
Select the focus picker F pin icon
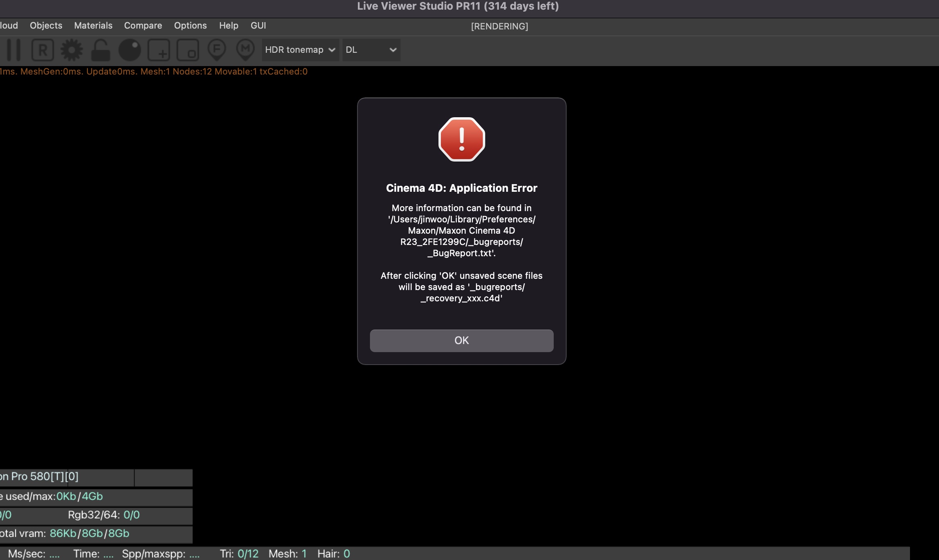pyautogui.click(x=216, y=50)
